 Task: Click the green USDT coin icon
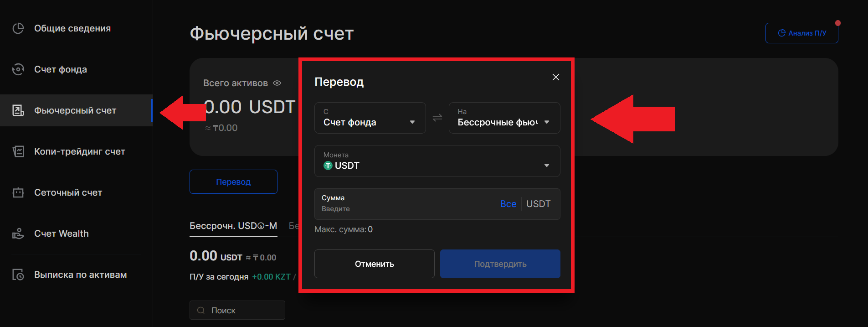[328, 166]
